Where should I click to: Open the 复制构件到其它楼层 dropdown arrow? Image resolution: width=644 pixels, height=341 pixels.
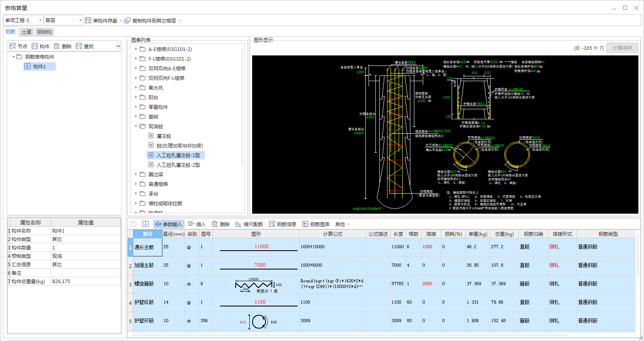179,21
